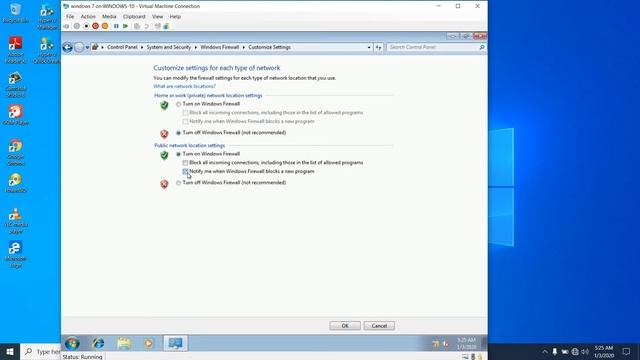640x360 pixels.
Task: Click the Windows 10 volume tray icon
Action: pos(585,352)
